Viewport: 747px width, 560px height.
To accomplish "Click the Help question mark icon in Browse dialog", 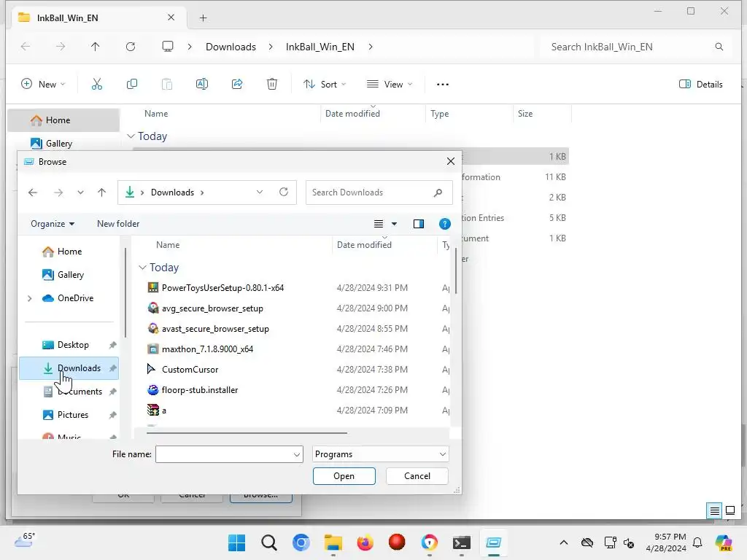I will (444, 224).
